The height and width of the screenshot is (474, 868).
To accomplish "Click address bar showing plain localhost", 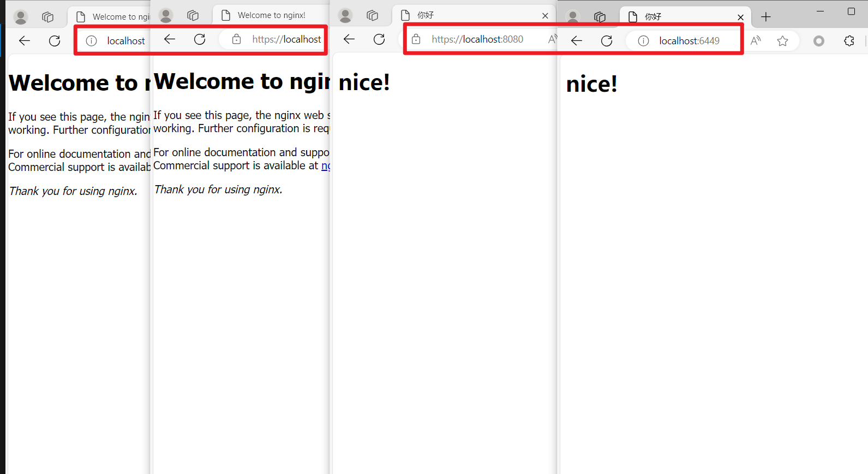I will pos(113,41).
